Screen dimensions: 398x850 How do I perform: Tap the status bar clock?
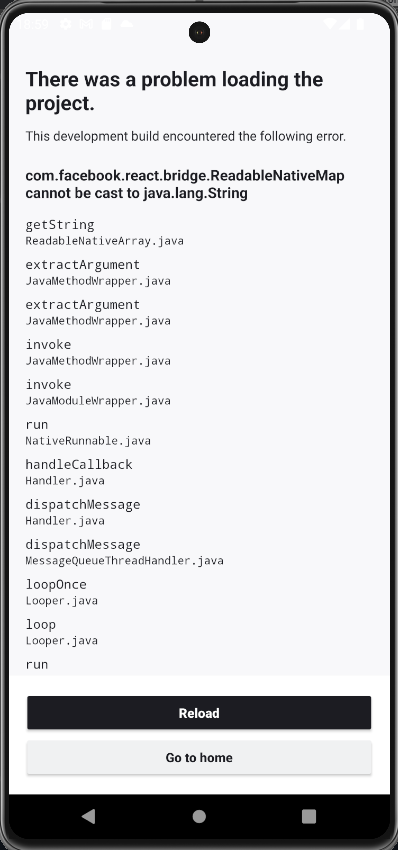point(33,24)
